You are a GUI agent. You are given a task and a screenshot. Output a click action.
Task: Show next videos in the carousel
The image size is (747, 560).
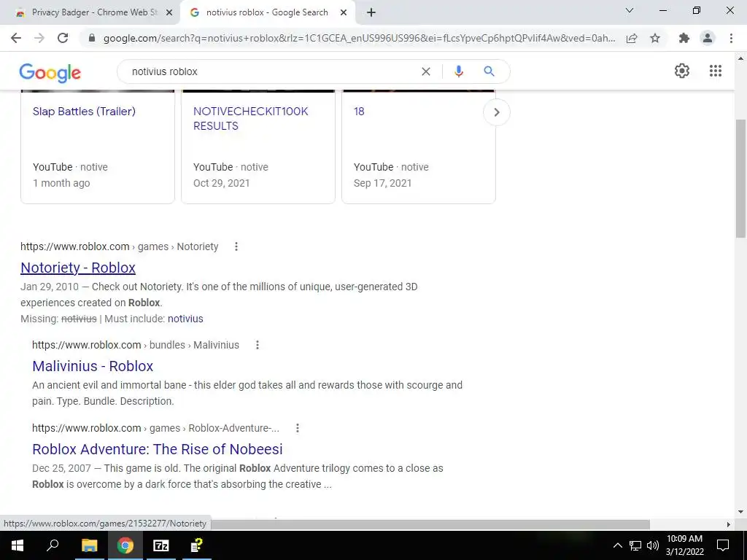[496, 112]
